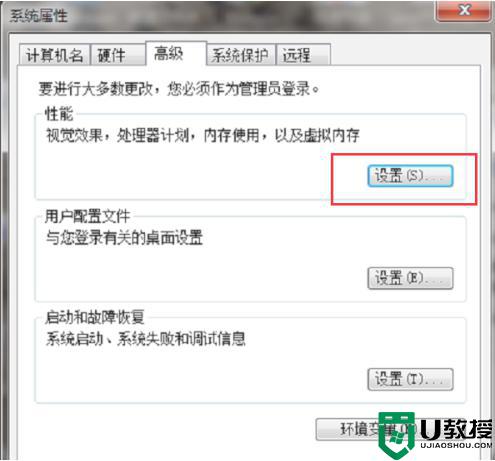Click the 用户配置文件 group label
Image resolution: width=495 pixels, height=461 pixels.
[x=87, y=217]
